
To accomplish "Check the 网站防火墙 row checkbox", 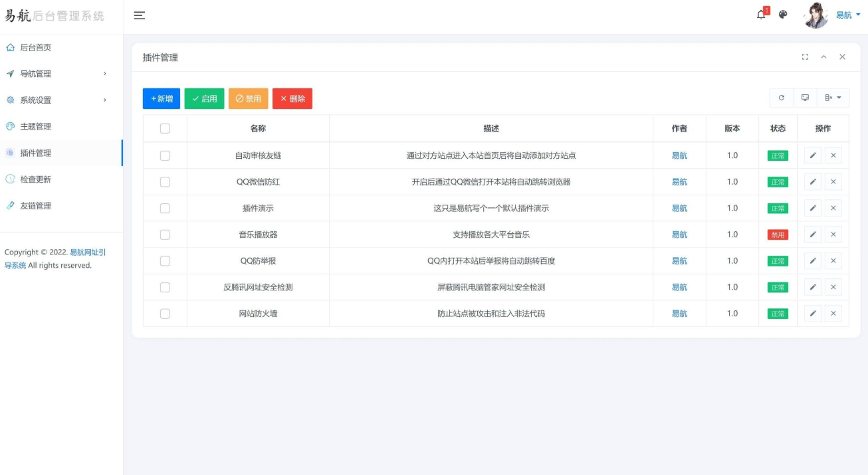I will point(165,314).
